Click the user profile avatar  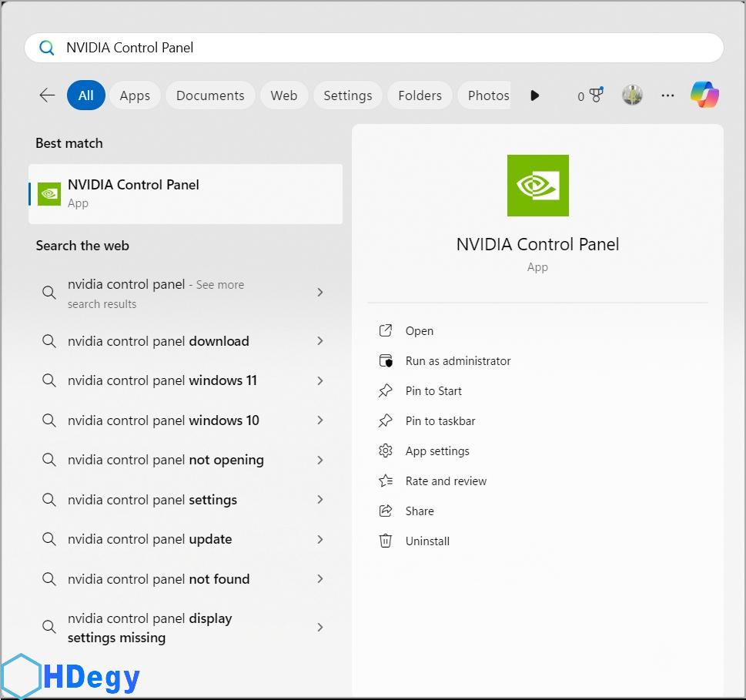click(x=632, y=95)
